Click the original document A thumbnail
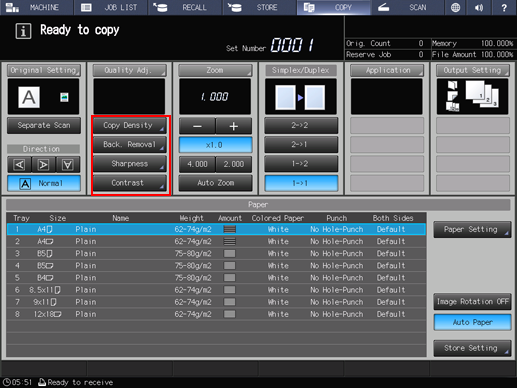The height and width of the screenshot is (388, 517). 29,97
